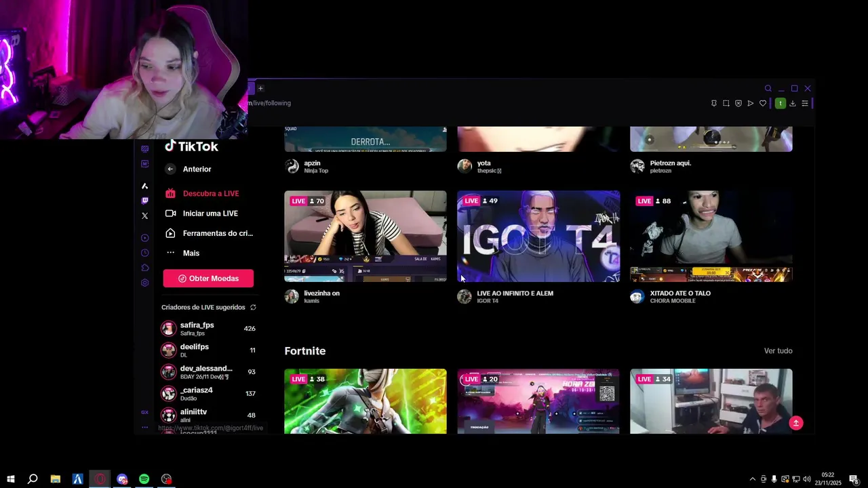Open the downloads icon in toolbar
Viewport: 868px width, 488px height.
pyautogui.click(x=792, y=103)
